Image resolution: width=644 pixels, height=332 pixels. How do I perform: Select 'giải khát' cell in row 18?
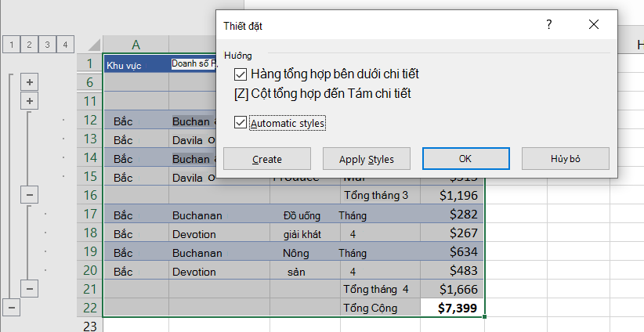coord(306,233)
